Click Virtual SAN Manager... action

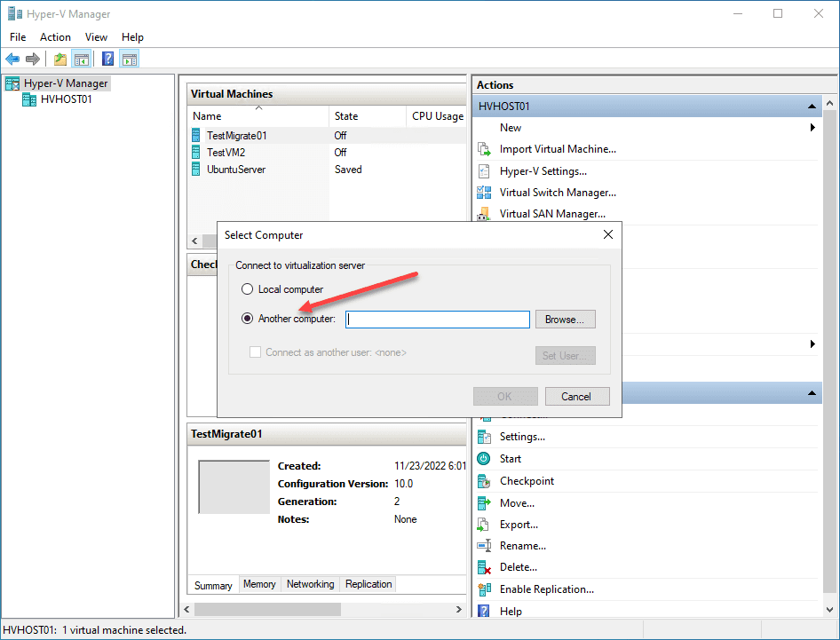(x=552, y=214)
